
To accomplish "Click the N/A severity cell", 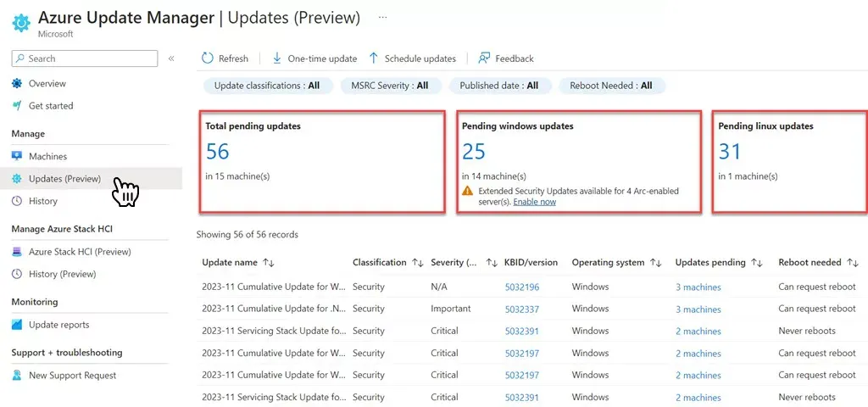I will click(438, 287).
